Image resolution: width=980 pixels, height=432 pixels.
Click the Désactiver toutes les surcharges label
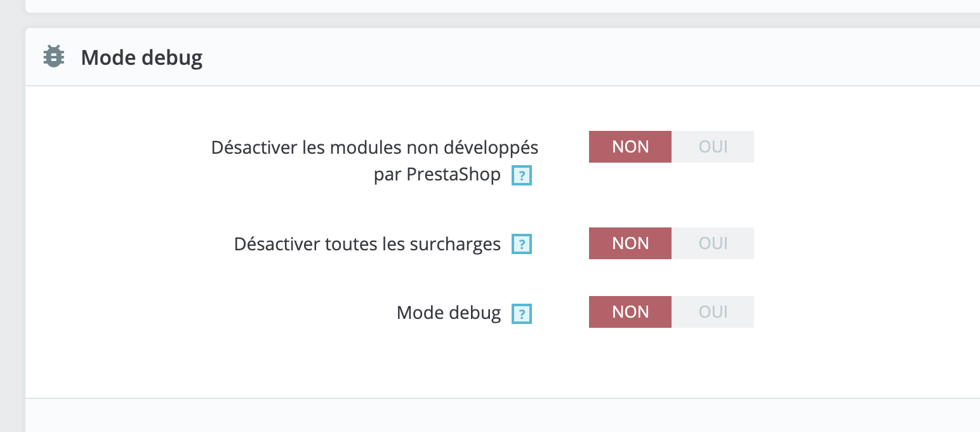click(367, 244)
